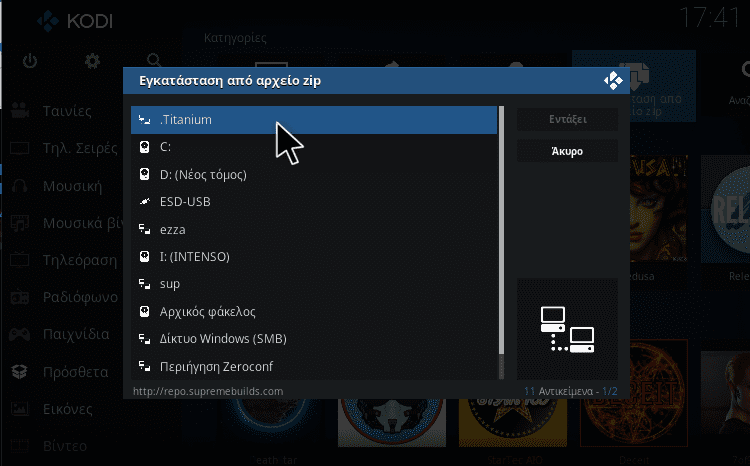Open D: (Νέος τόμος) drive entry
The height and width of the screenshot is (466, 750).
pyautogui.click(x=314, y=175)
